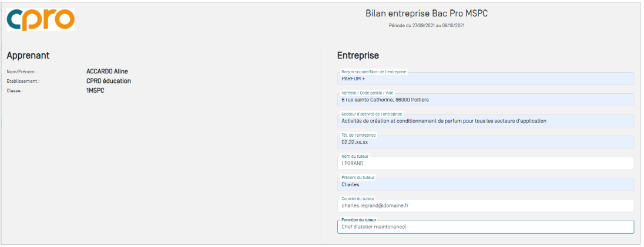
Task: Select the 'Nom du tuteur' input containing LEGRAND
Action: point(485,164)
